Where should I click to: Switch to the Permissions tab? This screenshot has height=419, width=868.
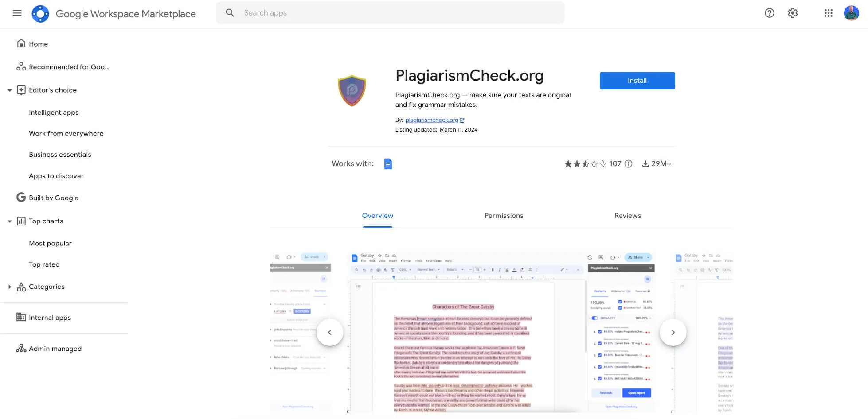(x=504, y=216)
